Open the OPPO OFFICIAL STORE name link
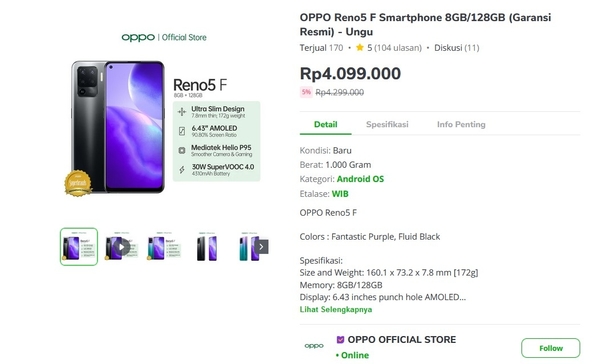Screen dimensions: 607x364 401,340
